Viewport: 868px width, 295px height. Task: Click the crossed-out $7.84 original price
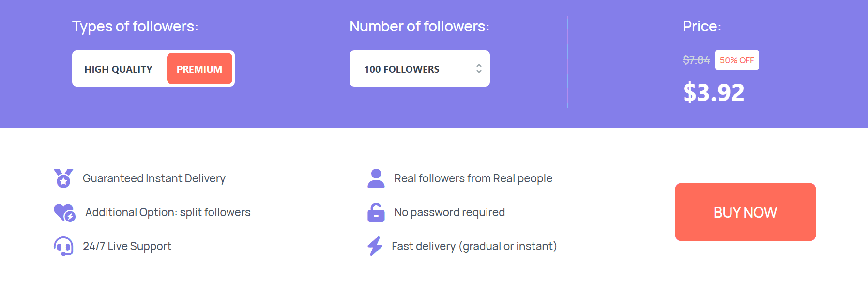tap(696, 60)
